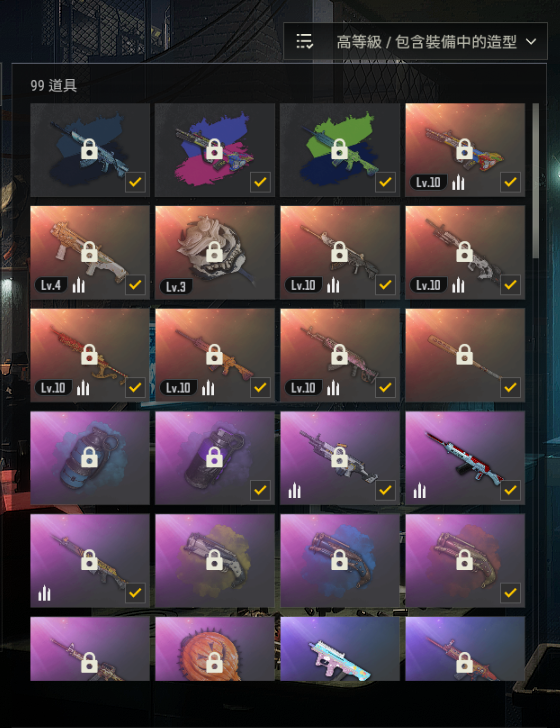Click the inventory vertical scrollbar
The width and height of the screenshot is (560, 728).
coord(535,181)
